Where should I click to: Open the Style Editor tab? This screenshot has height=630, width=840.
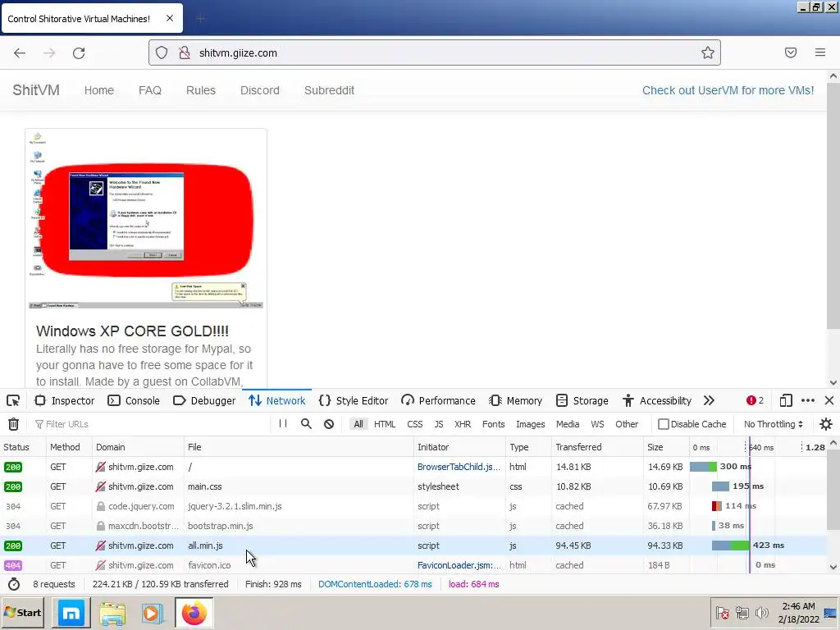click(x=354, y=400)
